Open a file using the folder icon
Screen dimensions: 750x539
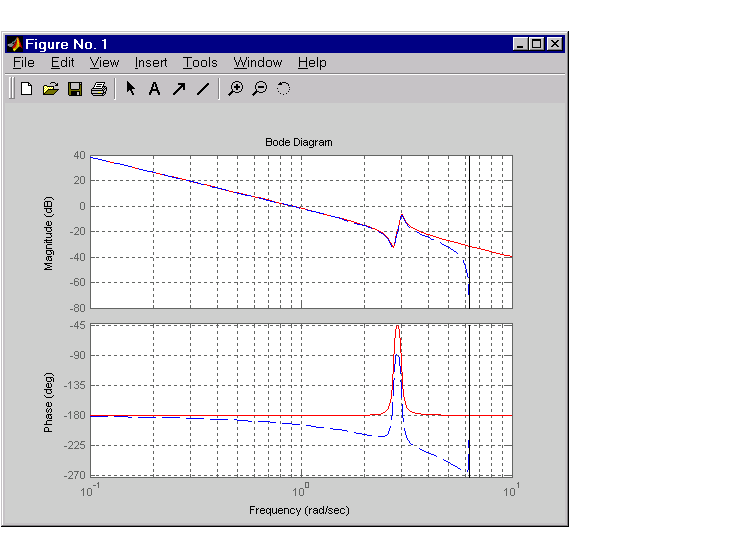[50, 89]
